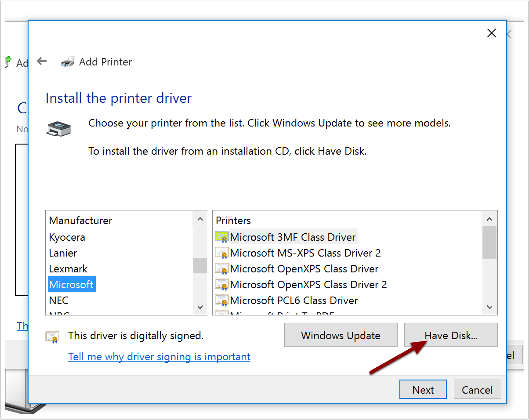Select Microsoft manufacturer

tap(71, 285)
